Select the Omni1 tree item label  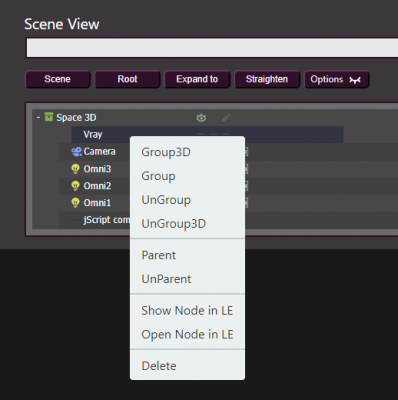tap(97, 203)
